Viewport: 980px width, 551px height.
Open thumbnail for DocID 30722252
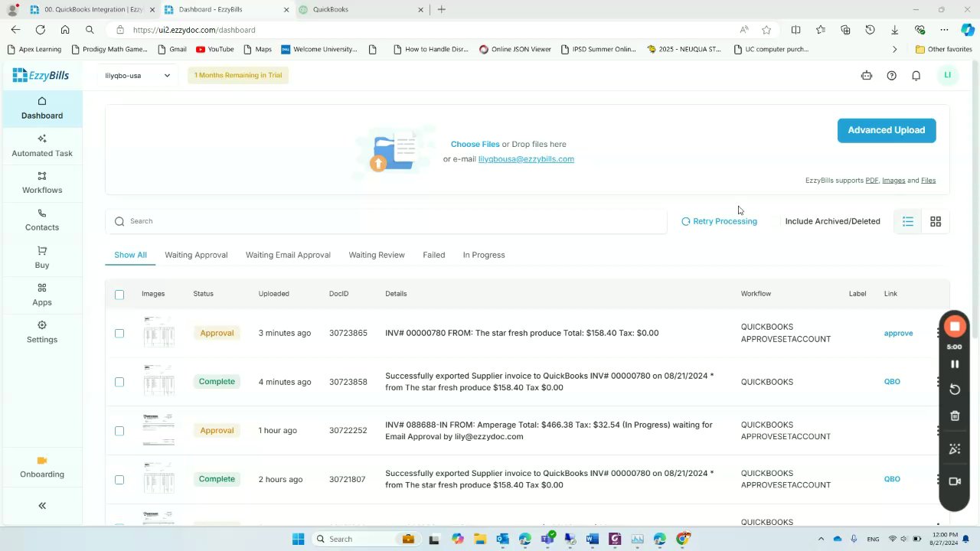pos(158,430)
